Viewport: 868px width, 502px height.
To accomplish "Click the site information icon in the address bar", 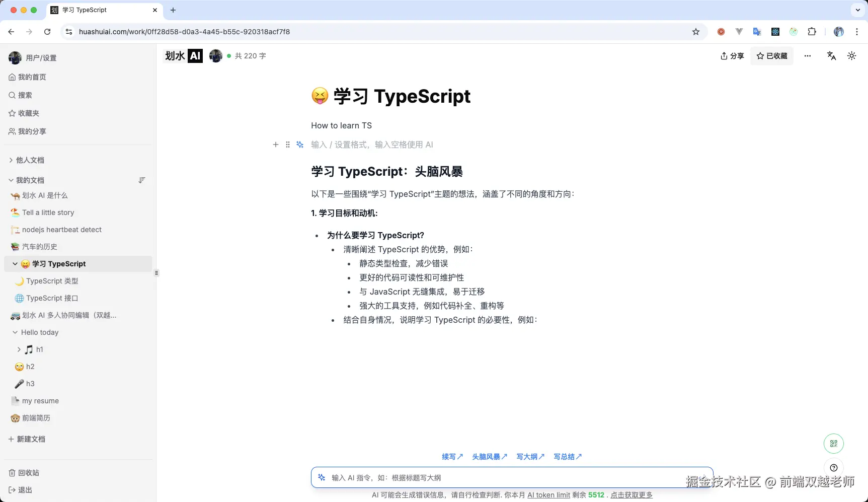I will [69, 32].
